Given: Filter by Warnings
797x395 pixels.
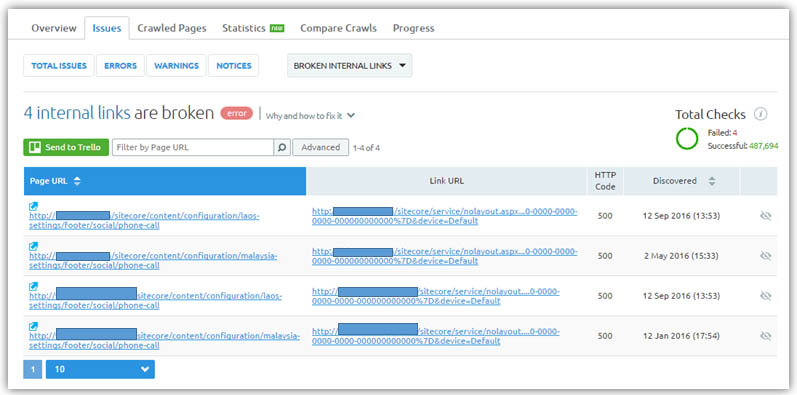Looking at the screenshot, I should click(176, 66).
